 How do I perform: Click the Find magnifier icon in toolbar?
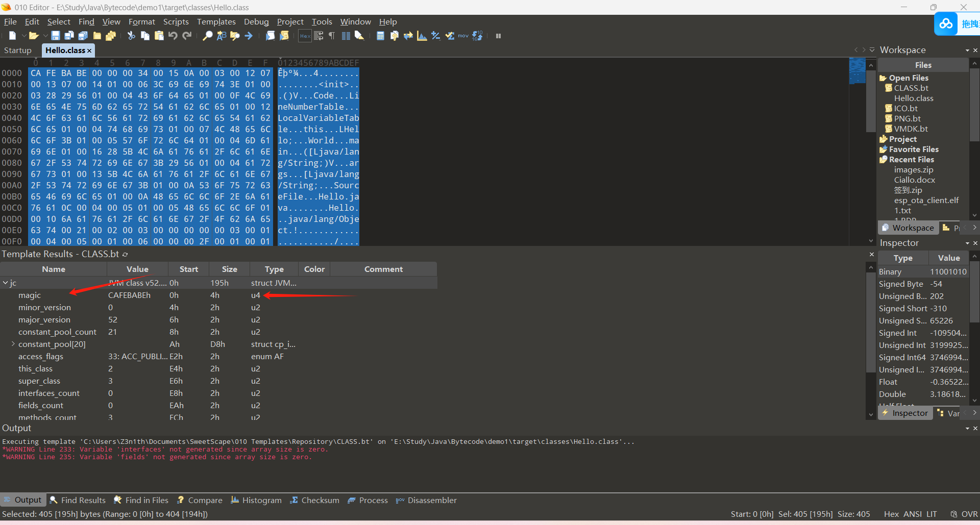207,36
